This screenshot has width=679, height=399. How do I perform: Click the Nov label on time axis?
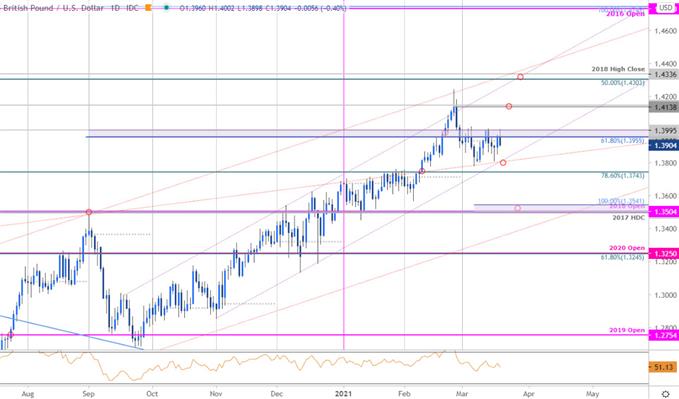pyautogui.click(x=216, y=394)
